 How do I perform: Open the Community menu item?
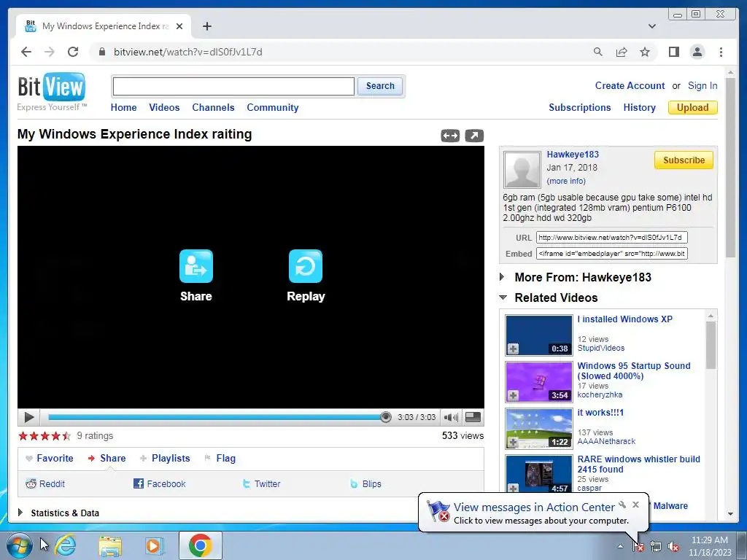coord(273,108)
